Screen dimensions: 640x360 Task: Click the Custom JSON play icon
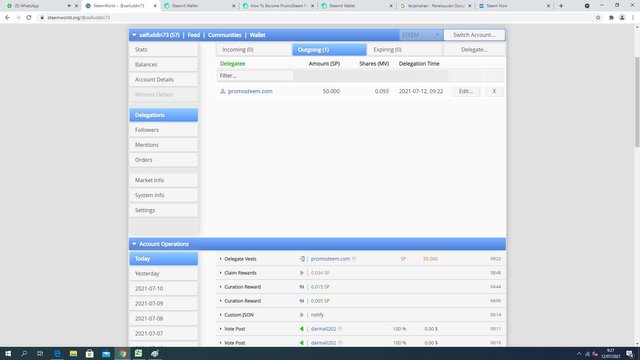click(x=302, y=315)
